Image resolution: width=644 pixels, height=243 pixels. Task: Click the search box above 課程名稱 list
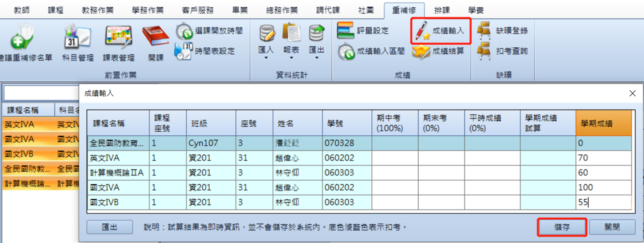pyautogui.click(x=41, y=93)
